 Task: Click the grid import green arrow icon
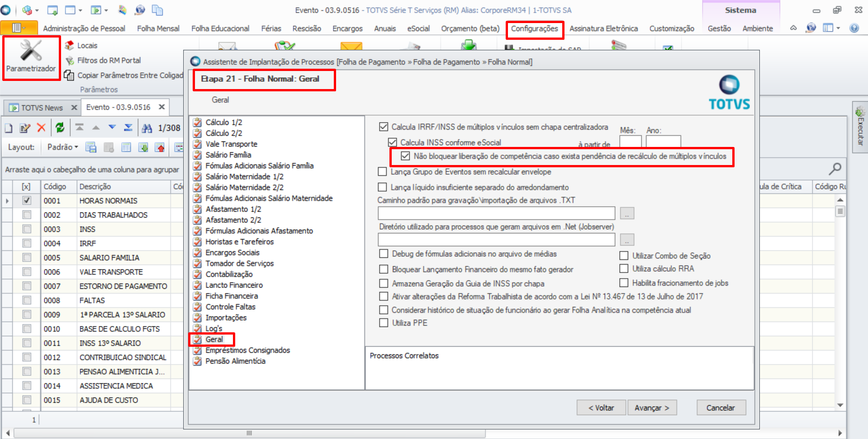(143, 147)
